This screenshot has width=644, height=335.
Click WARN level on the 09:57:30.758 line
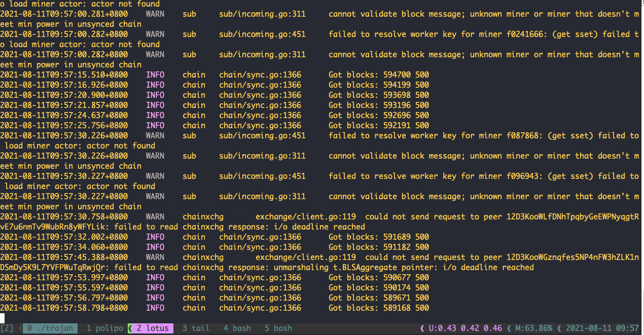(155, 216)
